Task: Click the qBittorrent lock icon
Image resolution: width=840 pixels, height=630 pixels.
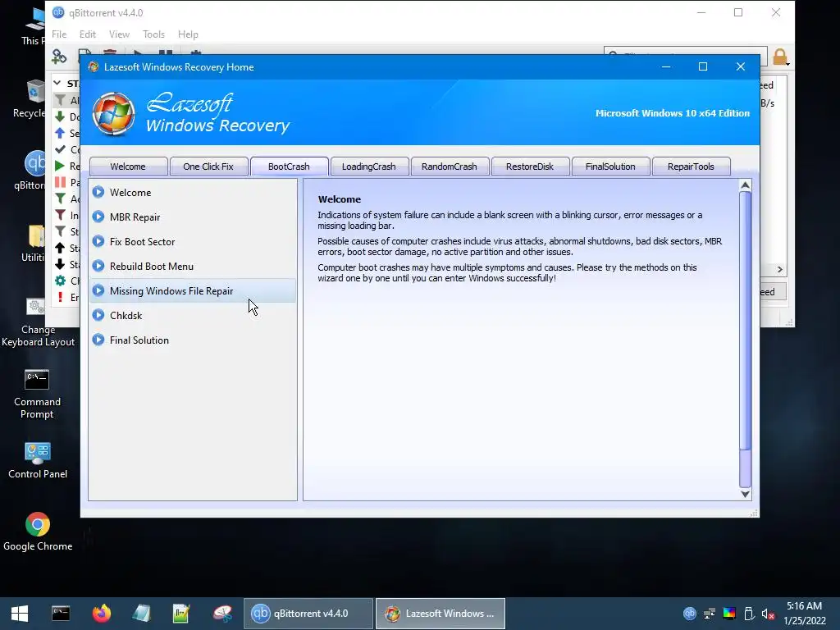Action: pyautogui.click(x=780, y=57)
